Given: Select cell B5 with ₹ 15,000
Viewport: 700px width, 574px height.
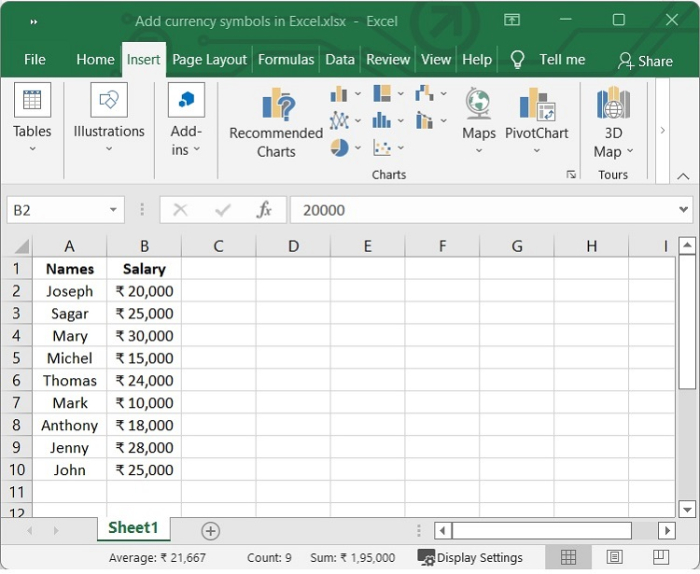Looking at the screenshot, I should 144,358.
